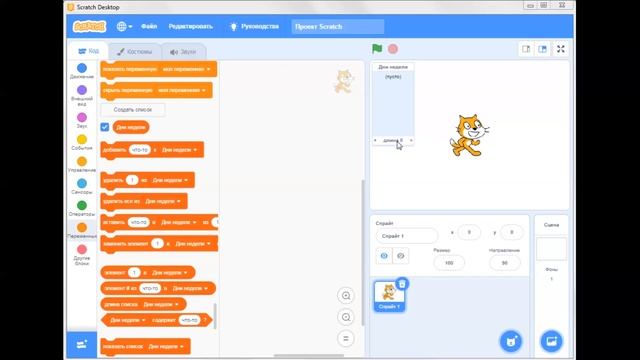640x360 pixels.
Task: Select the Переменные blocks category
Action: [82, 230]
